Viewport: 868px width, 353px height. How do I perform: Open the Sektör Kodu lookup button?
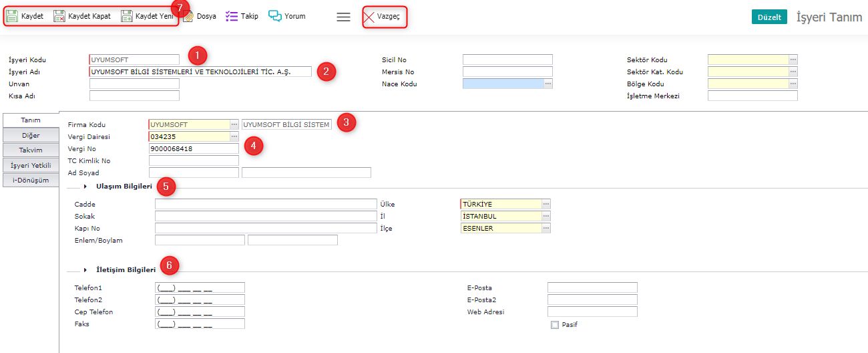793,60
